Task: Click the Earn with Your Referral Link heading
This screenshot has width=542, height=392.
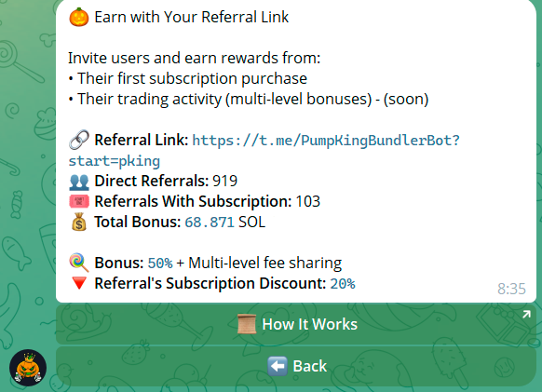Action: pyautogui.click(x=192, y=17)
